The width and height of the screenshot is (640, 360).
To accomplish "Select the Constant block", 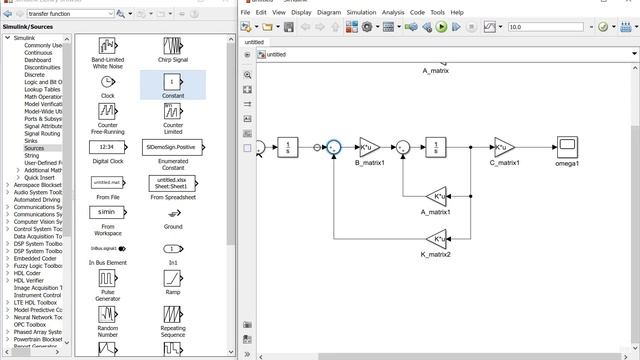I will [x=173, y=82].
